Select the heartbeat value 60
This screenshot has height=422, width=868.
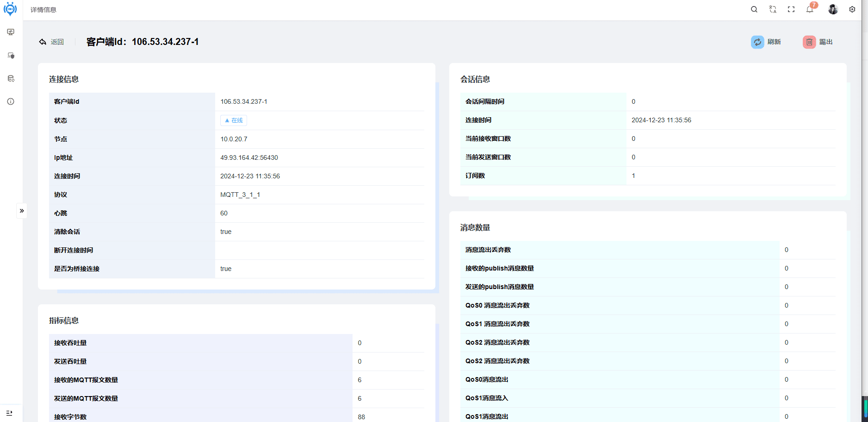click(224, 213)
